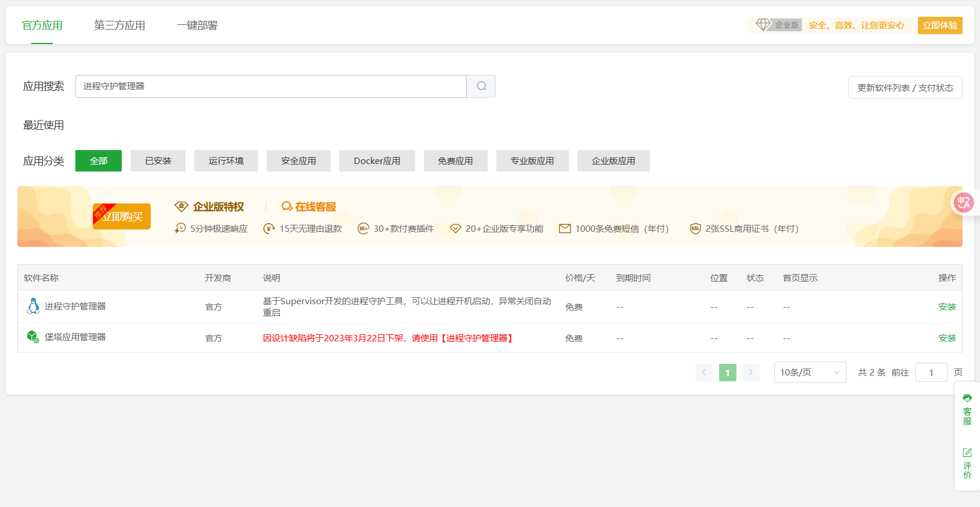The image size is (980, 507).
Task: Click the search magnifier icon button
Action: [481, 86]
